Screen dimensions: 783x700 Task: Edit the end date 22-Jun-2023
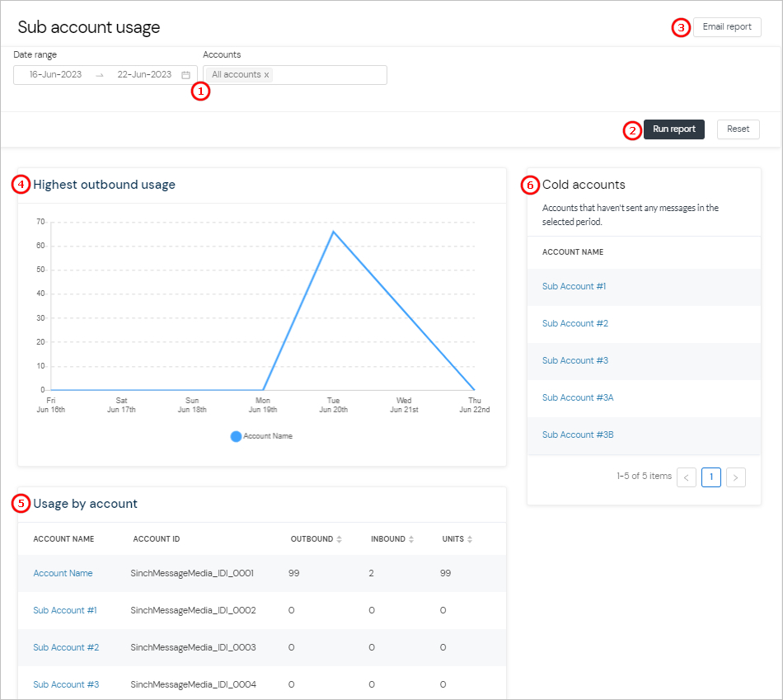coord(144,74)
